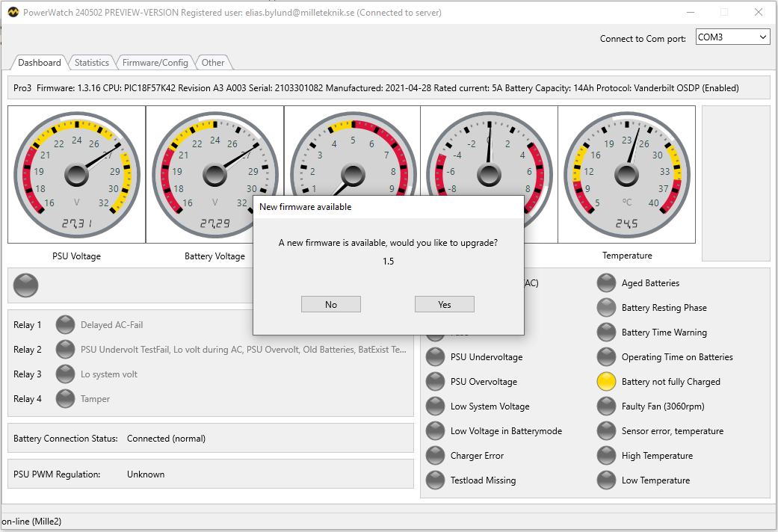Click the Battery Voltage gauge
The height and width of the screenshot is (532, 778).
click(x=214, y=174)
